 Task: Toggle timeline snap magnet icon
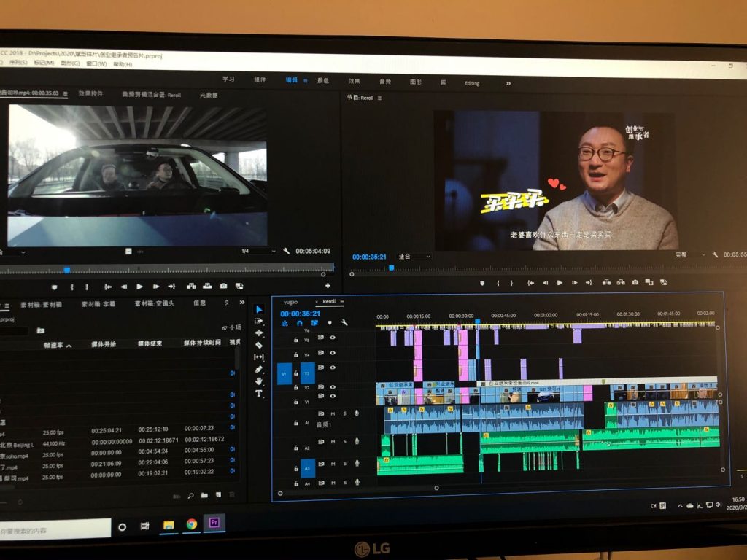299,323
